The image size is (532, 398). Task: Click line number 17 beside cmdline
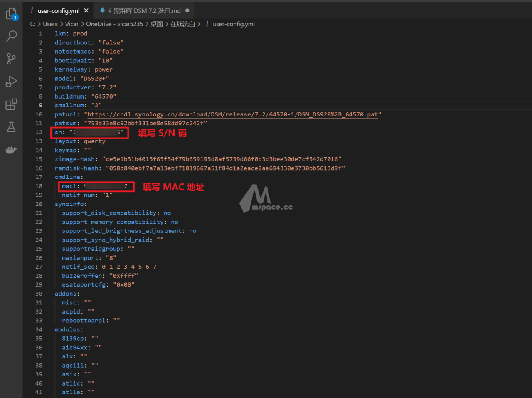(39, 177)
